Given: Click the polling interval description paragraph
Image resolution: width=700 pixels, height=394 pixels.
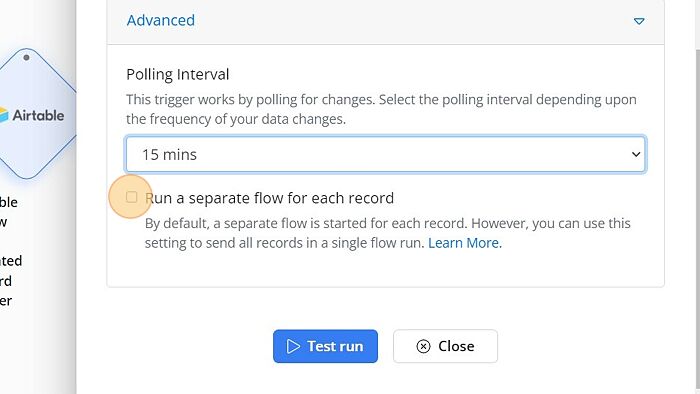Looking at the screenshot, I should pyautogui.click(x=381, y=109).
